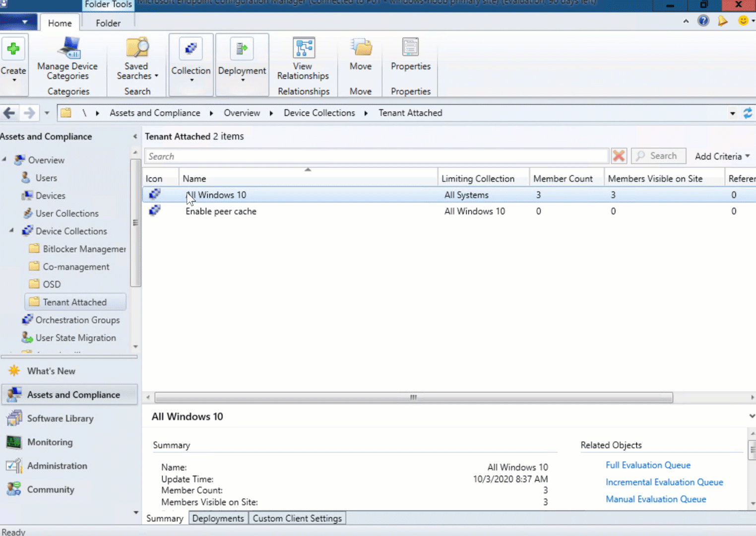Open the notifications bell icon
This screenshot has height=536, width=756.
click(723, 21)
